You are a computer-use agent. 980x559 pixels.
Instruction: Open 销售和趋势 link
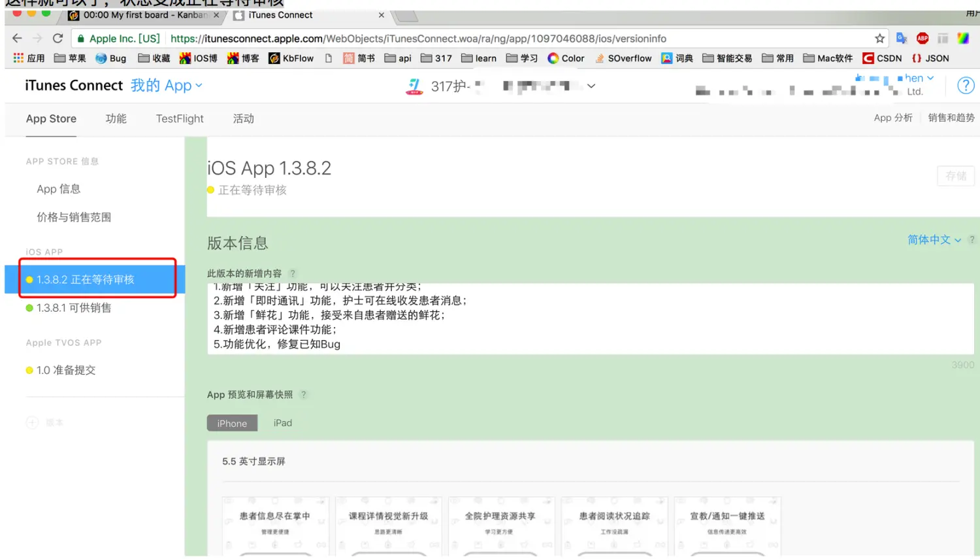(951, 118)
